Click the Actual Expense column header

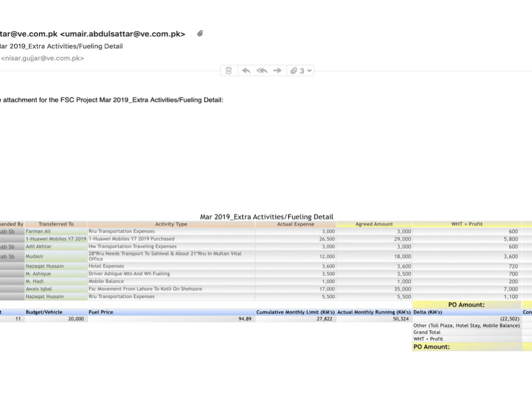pos(296,223)
